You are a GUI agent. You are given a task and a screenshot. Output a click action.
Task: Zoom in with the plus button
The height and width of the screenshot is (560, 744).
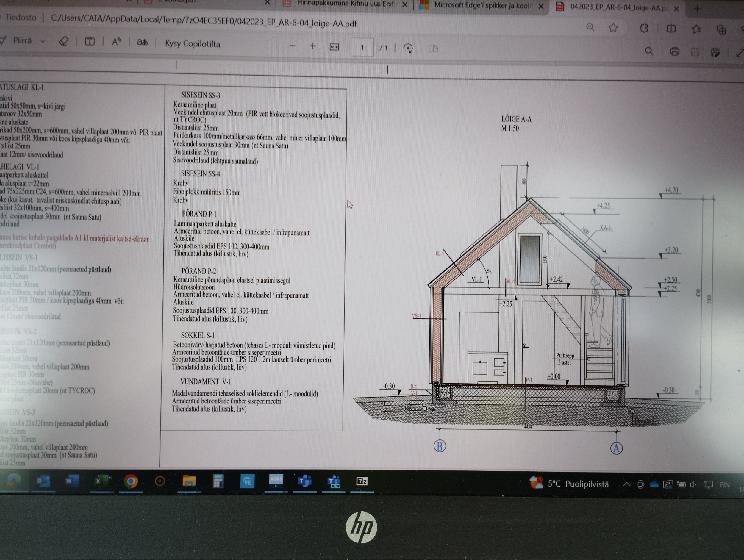312,46
